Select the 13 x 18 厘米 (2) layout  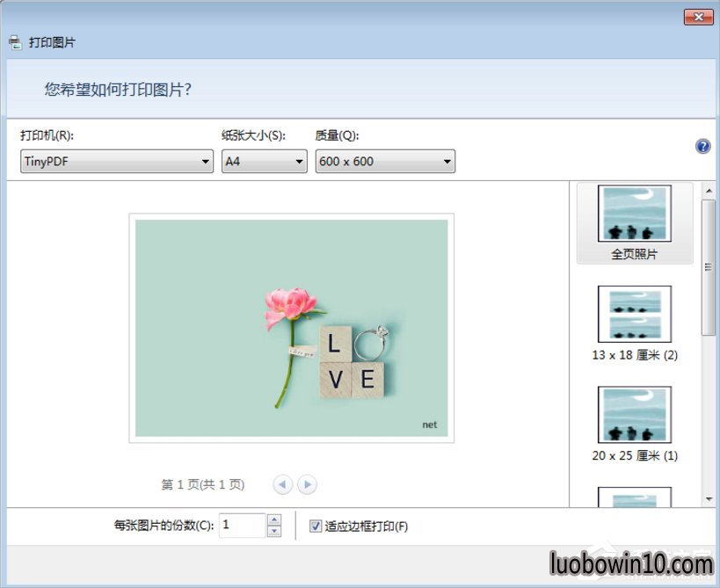635,323
